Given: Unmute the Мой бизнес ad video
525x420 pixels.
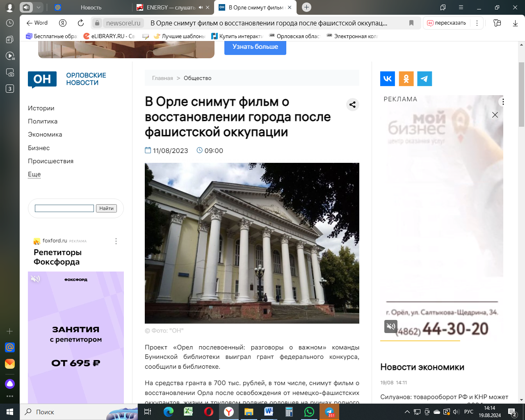Looking at the screenshot, I should tap(391, 326).
